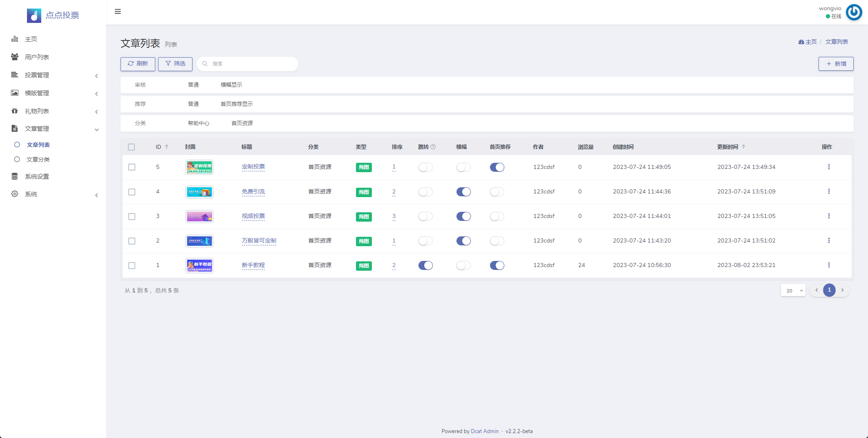This screenshot has height=438, width=868.
Task: Click the user avatar power icon
Action: point(854,12)
